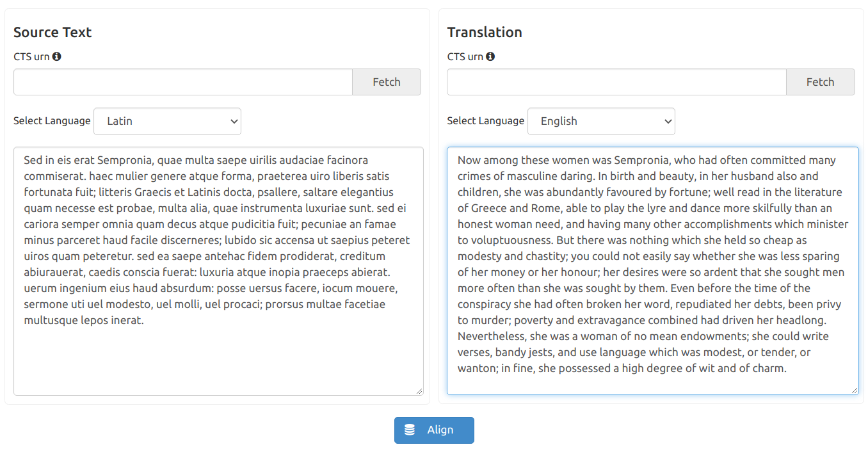
Task: Click the resize handle of the English text area
Action: pos(854,390)
